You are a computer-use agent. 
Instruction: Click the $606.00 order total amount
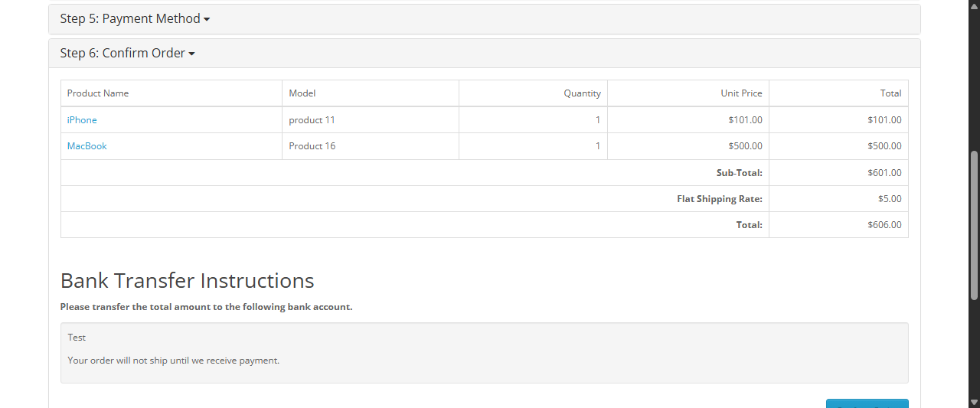tap(884, 225)
